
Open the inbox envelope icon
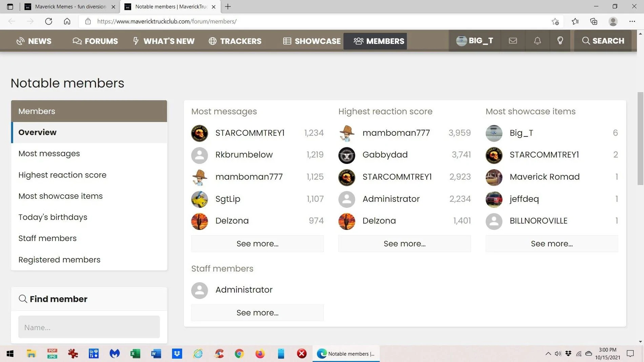pos(513,41)
